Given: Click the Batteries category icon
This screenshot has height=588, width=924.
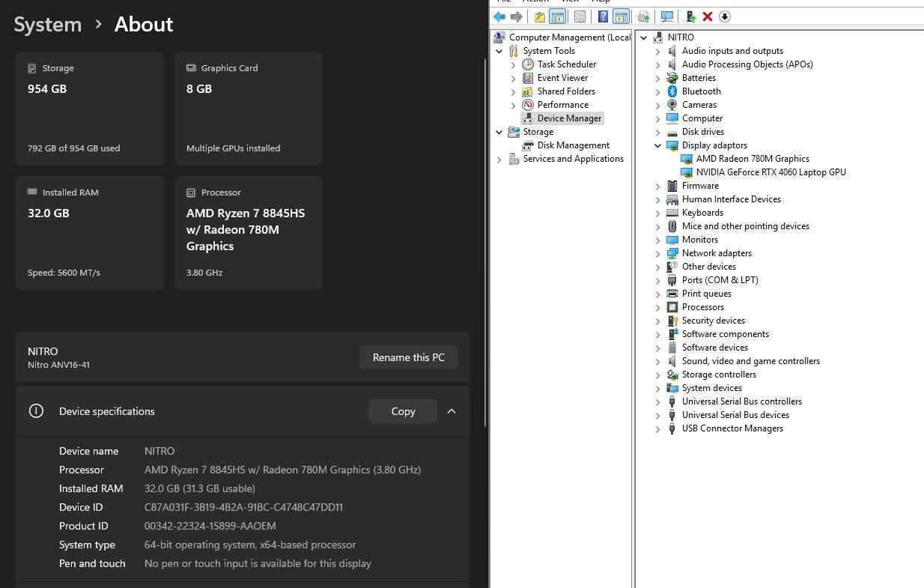Looking at the screenshot, I should pos(672,78).
